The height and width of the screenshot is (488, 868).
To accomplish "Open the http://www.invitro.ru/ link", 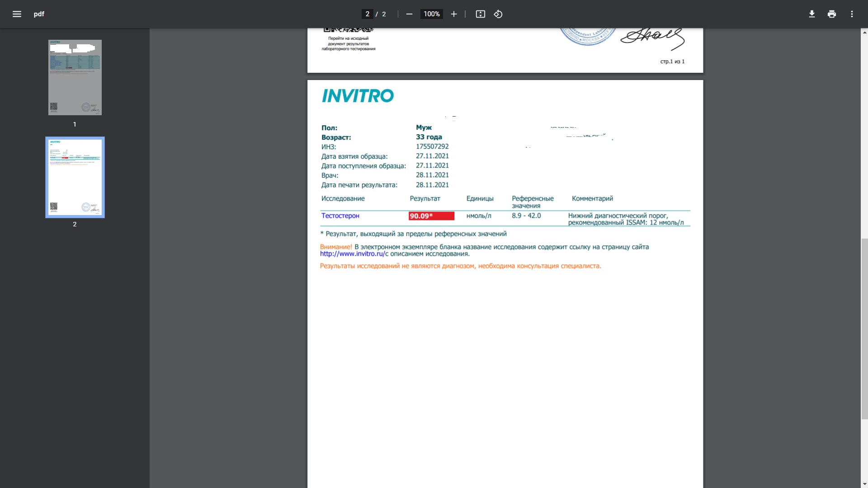I will coord(352,254).
